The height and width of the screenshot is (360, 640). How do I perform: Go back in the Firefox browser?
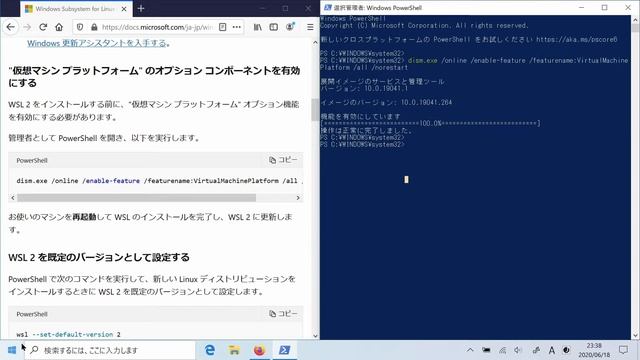[11, 27]
